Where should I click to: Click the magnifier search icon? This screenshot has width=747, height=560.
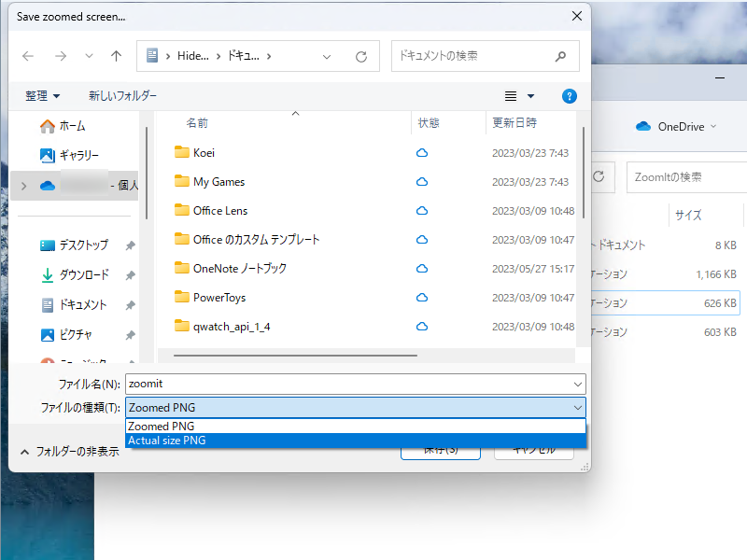561,56
